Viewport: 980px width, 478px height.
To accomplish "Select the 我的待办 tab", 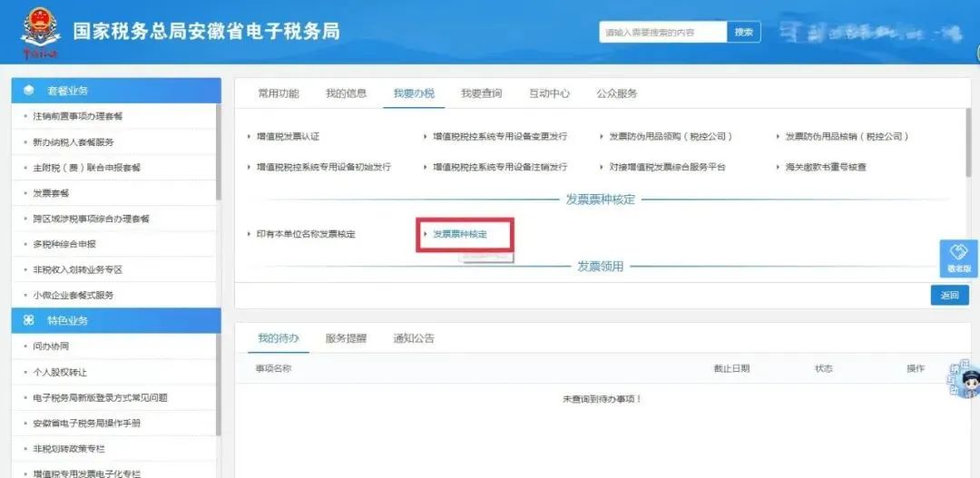I will [x=279, y=338].
